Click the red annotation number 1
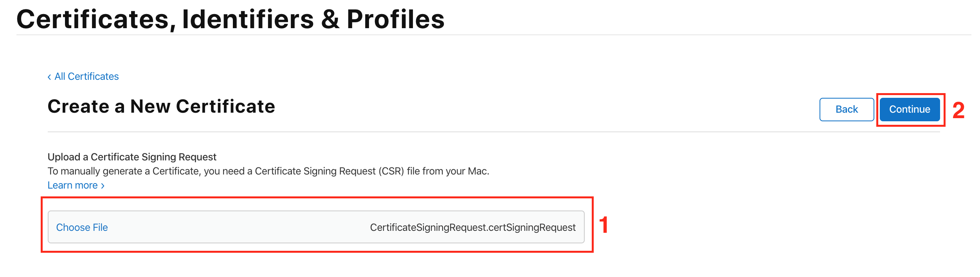980x277 pixels. (x=603, y=225)
